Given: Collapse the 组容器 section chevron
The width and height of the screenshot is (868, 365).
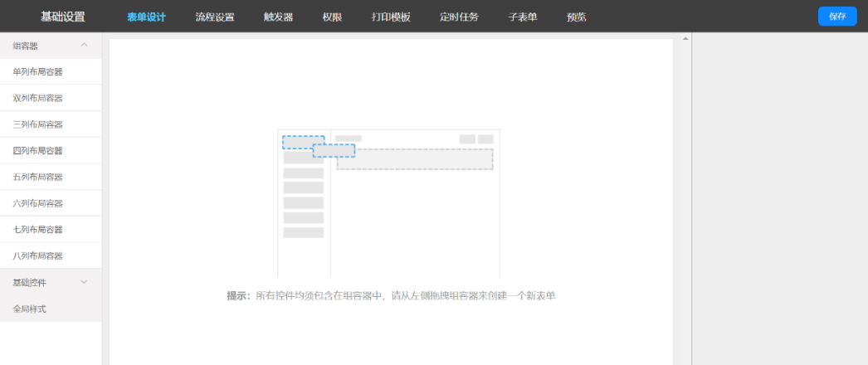Looking at the screenshot, I should coord(84,46).
